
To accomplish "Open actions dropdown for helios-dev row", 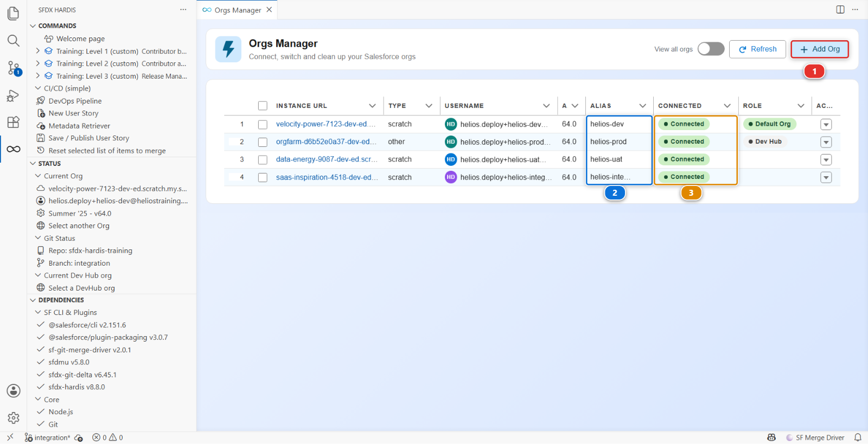I will (x=826, y=125).
